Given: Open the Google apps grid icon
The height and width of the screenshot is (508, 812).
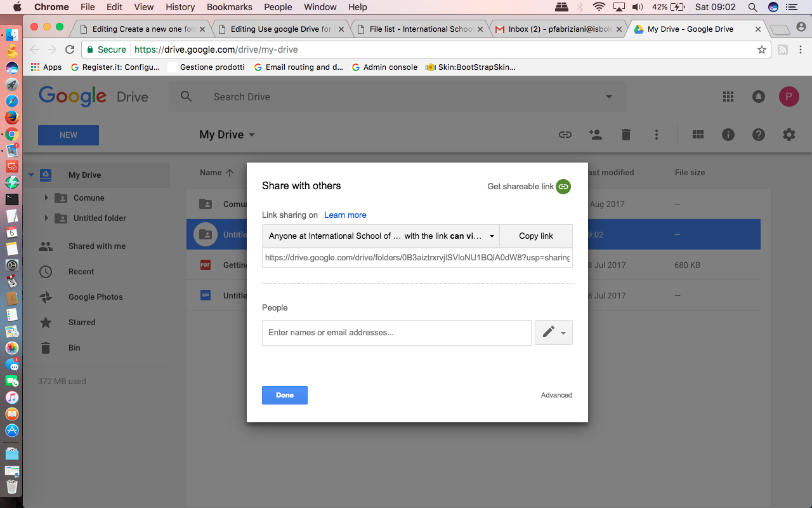Looking at the screenshot, I should point(728,97).
